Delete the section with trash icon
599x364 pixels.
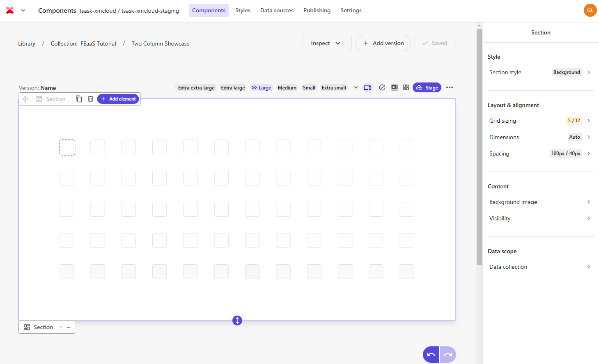[90, 99]
